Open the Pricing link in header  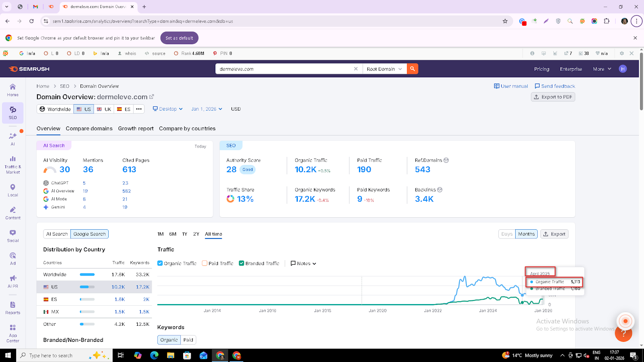pos(541,69)
